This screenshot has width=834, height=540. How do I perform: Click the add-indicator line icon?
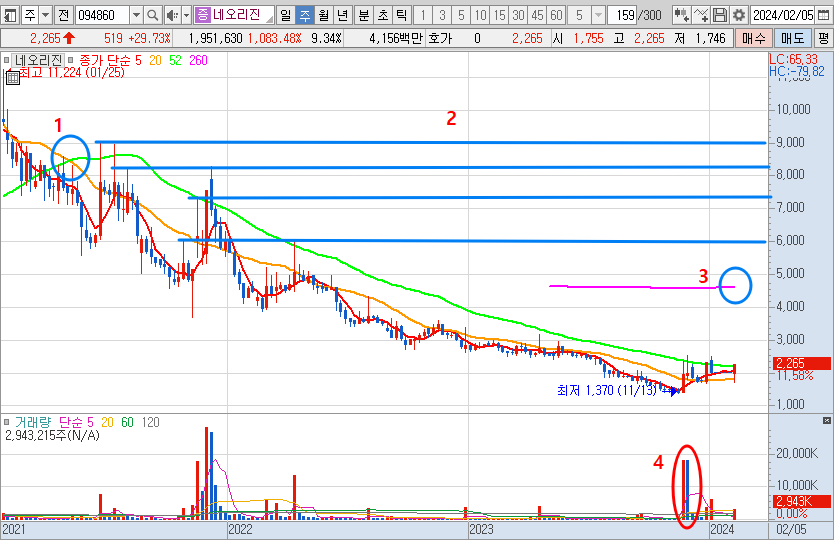coord(701,15)
